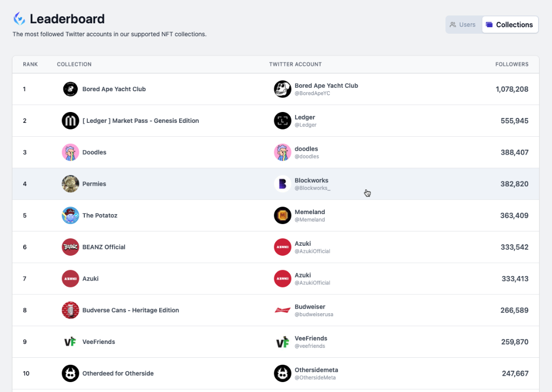The width and height of the screenshot is (552, 392).
Task: Click the Othersidemeta Twitter profile picture
Action: coord(283,373)
